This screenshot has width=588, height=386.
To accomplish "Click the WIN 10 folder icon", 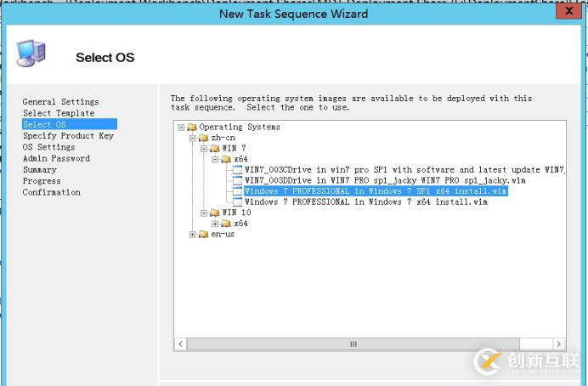I will (214, 213).
